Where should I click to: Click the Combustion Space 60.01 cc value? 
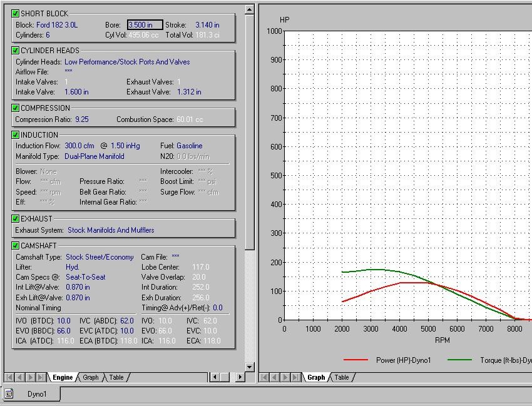coord(190,119)
